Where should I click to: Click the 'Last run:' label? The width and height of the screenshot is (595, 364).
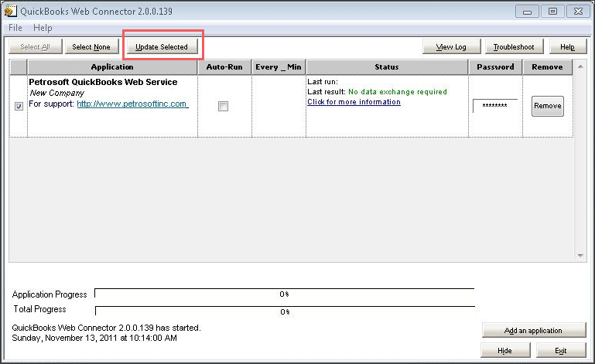pos(322,81)
